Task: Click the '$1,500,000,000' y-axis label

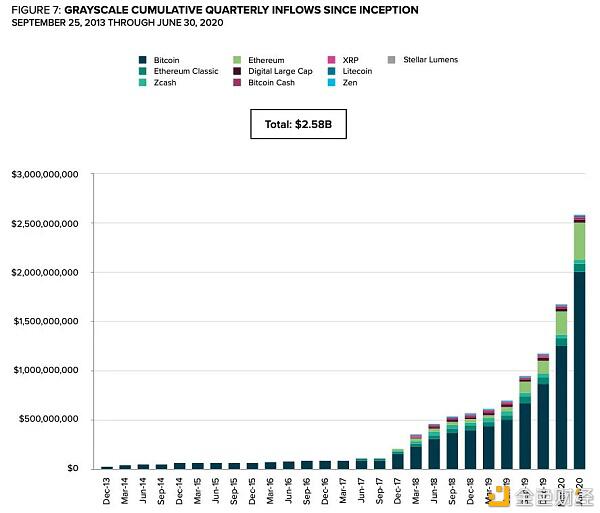Action: pyautogui.click(x=46, y=321)
